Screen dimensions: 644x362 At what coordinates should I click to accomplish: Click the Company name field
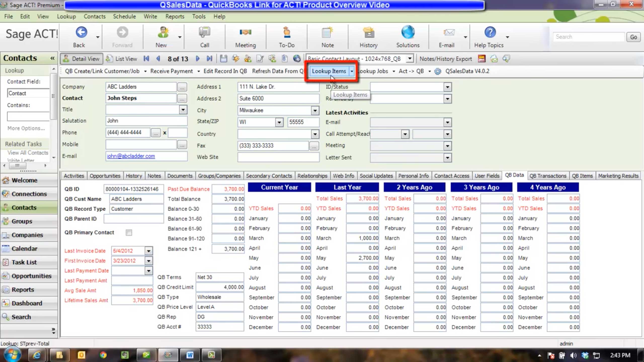141,87
